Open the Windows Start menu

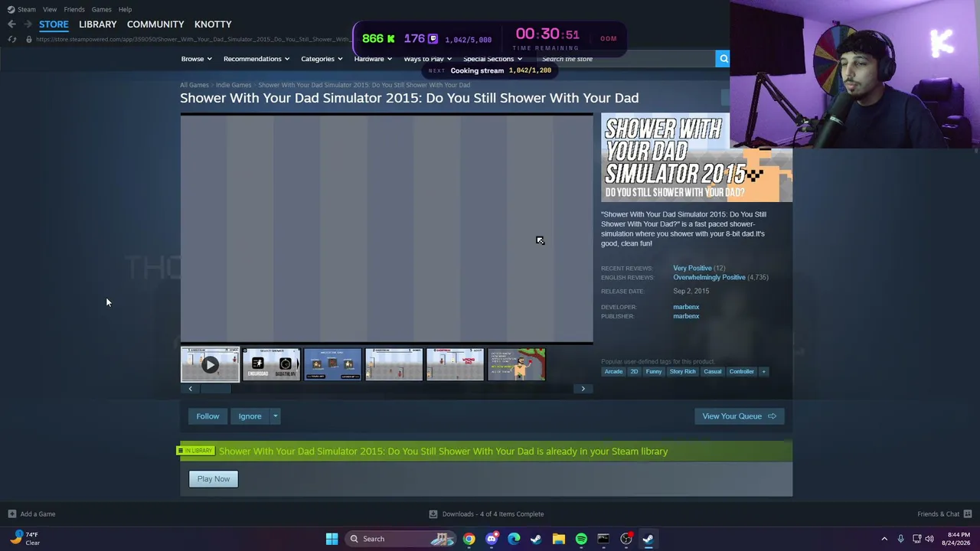[332, 539]
